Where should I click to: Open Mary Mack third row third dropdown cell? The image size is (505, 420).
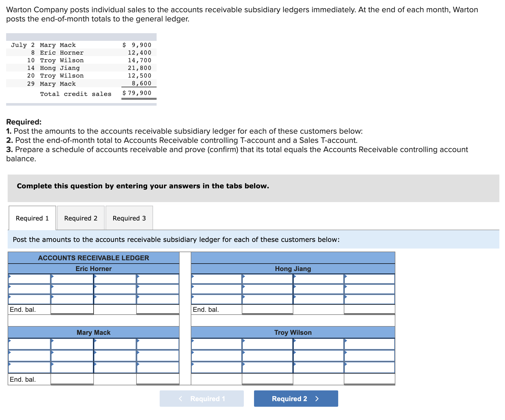pos(115,367)
